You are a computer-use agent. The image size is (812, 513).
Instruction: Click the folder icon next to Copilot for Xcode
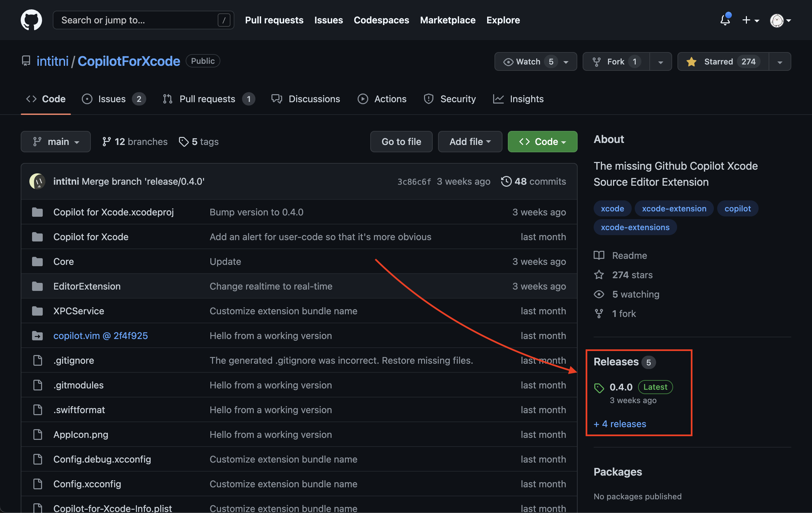(x=37, y=237)
